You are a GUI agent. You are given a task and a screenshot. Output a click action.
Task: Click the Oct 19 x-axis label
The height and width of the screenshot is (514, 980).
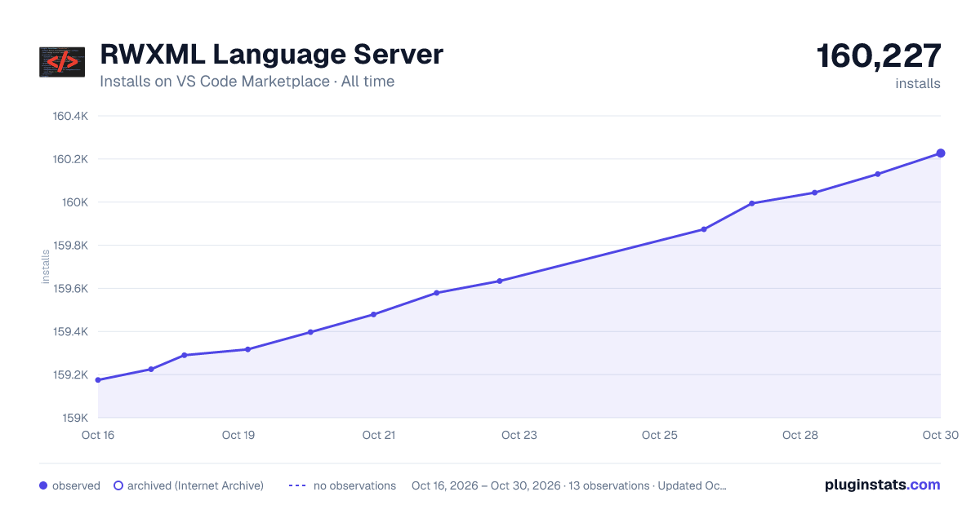238,435
